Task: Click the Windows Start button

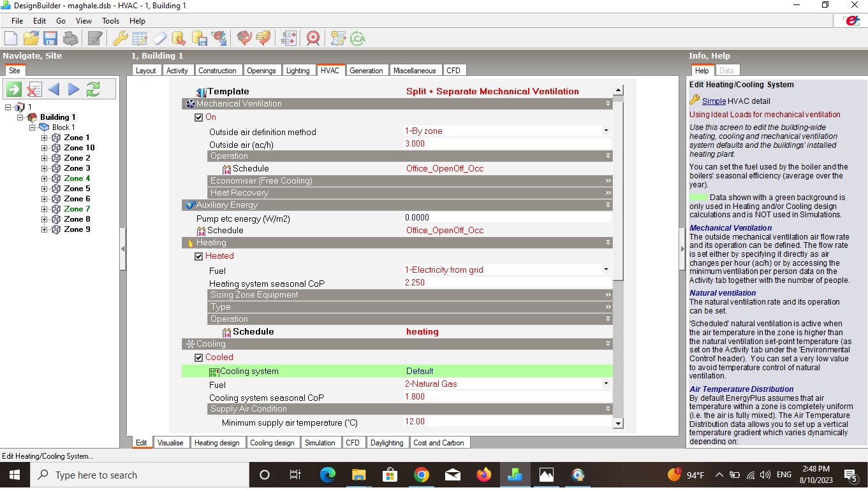Action: pyautogui.click(x=14, y=475)
